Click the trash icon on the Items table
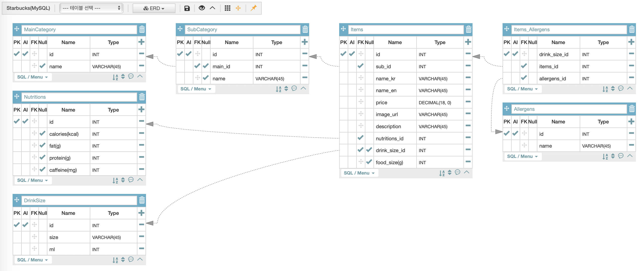This screenshot has height=271, width=644. [x=468, y=29]
